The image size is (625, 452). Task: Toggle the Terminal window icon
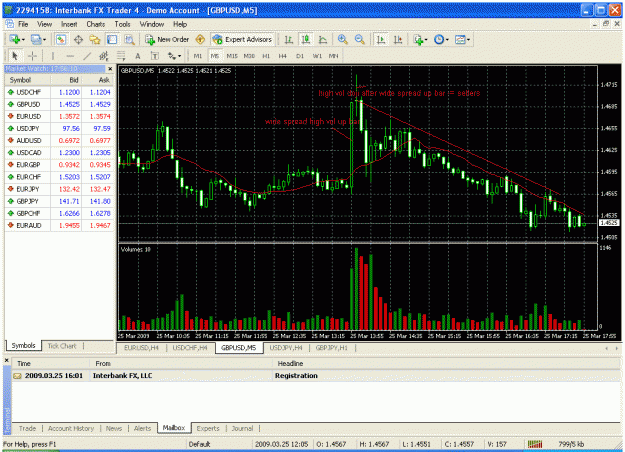click(112, 39)
